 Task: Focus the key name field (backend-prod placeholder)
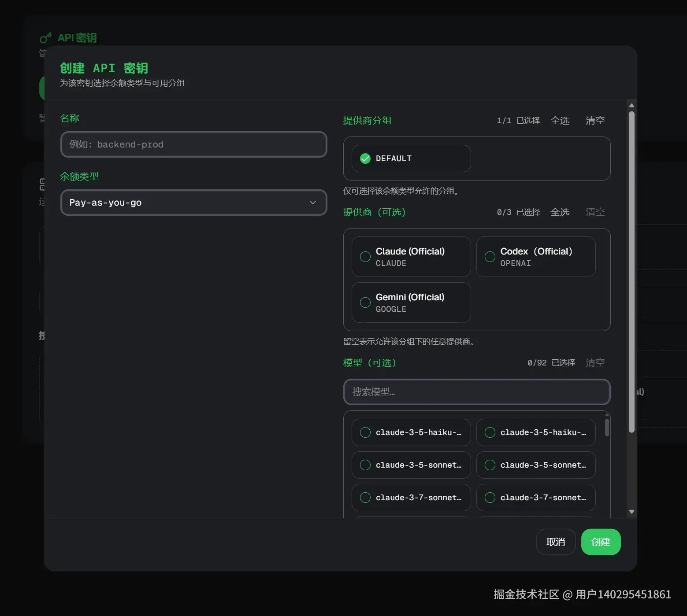point(193,144)
